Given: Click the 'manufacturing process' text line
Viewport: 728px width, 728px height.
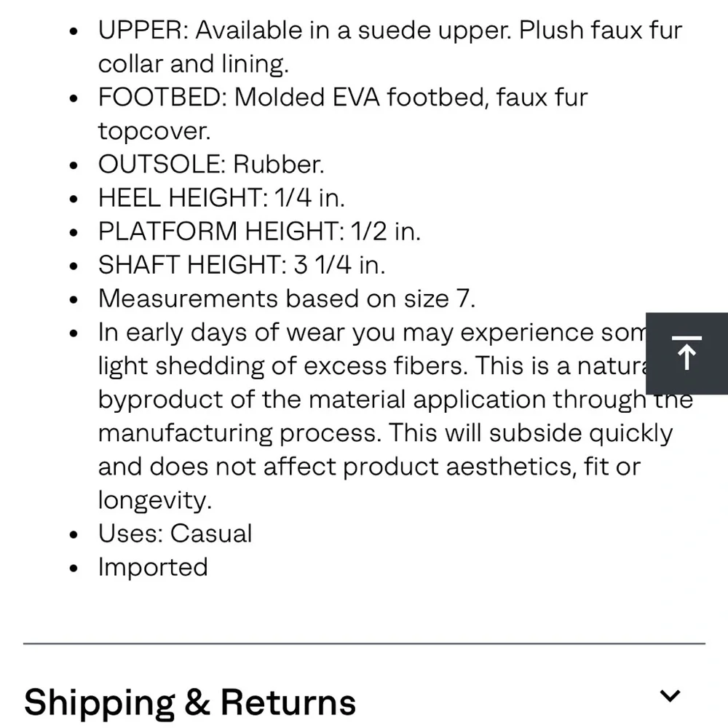Looking at the screenshot, I should click(x=386, y=433).
